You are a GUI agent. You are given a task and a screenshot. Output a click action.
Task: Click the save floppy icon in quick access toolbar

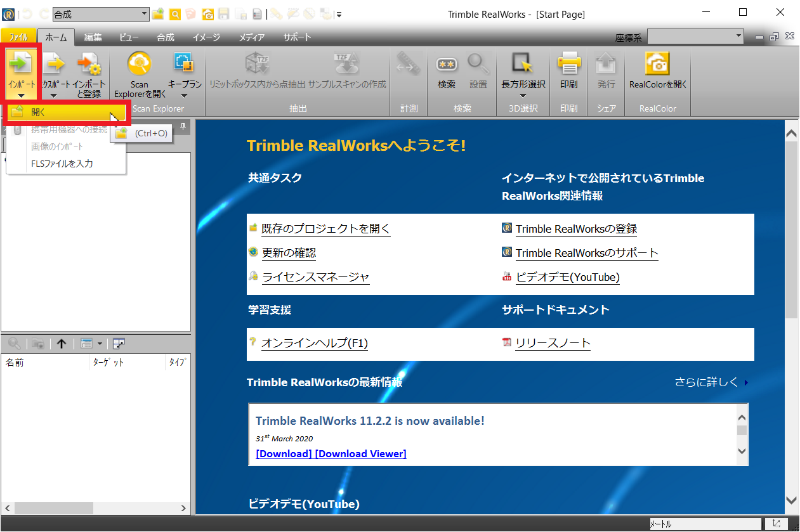click(x=224, y=14)
